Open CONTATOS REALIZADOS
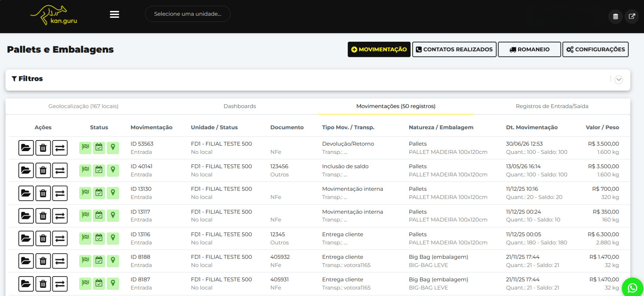This screenshot has height=296, width=644. point(454,49)
